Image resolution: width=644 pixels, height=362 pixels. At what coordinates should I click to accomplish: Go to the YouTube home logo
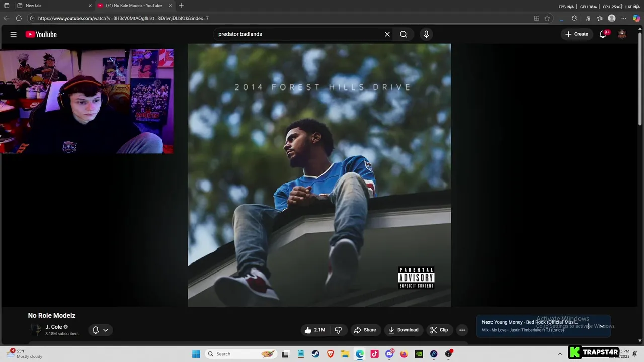point(41,34)
